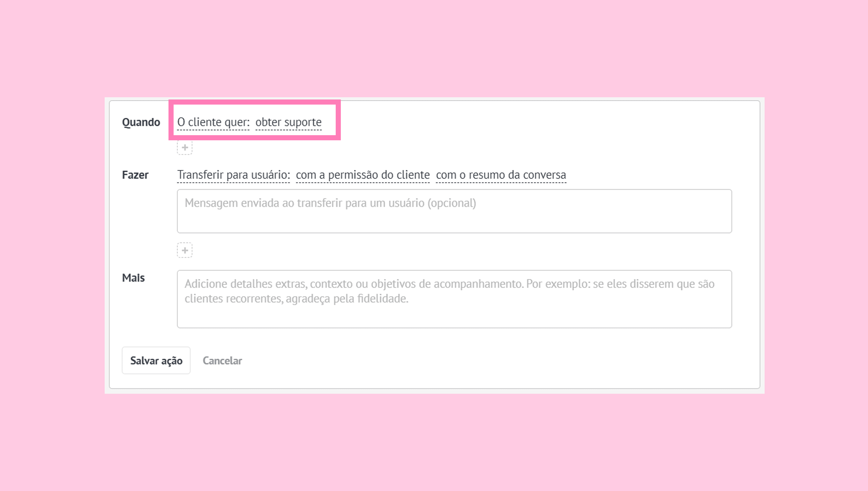Viewport: 868px width, 491px height.
Task: Focus the Mais extra details text area
Action: (454, 299)
